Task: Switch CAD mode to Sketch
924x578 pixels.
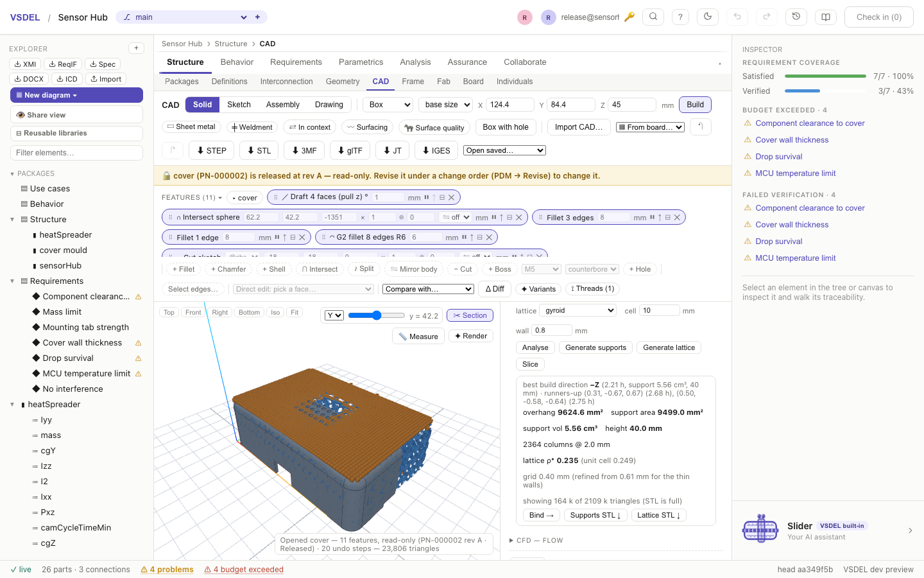Action: [239, 105]
